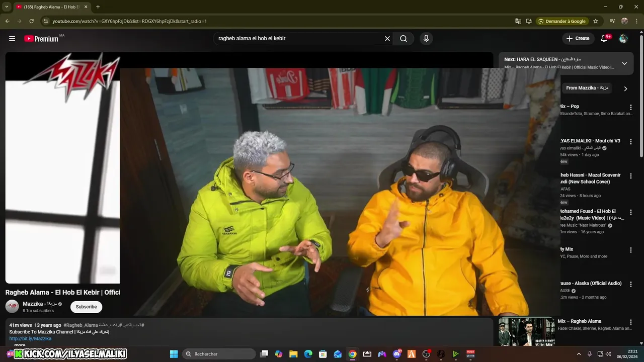Expand the Next playlist panel chevron
This screenshot has width=644, height=362.
click(624, 63)
